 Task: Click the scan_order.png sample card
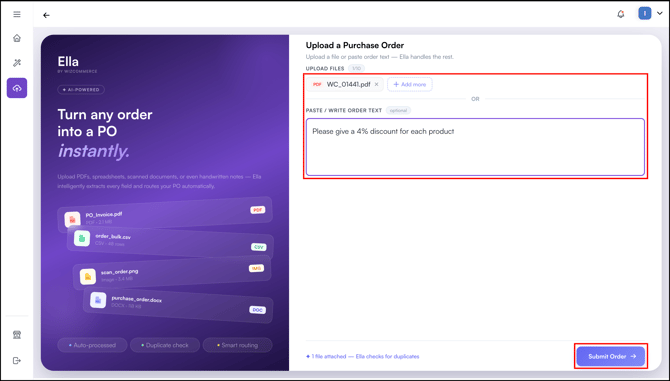coord(172,273)
